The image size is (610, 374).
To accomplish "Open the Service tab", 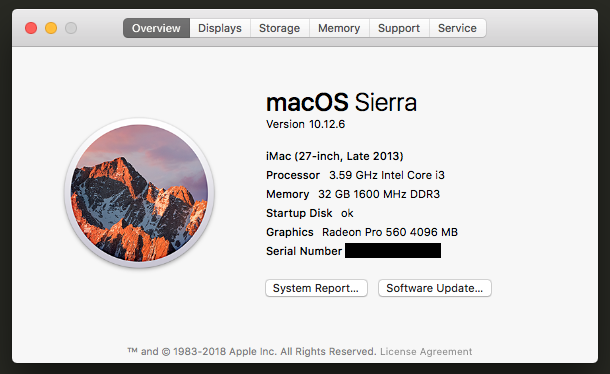I will pyautogui.click(x=458, y=28).
